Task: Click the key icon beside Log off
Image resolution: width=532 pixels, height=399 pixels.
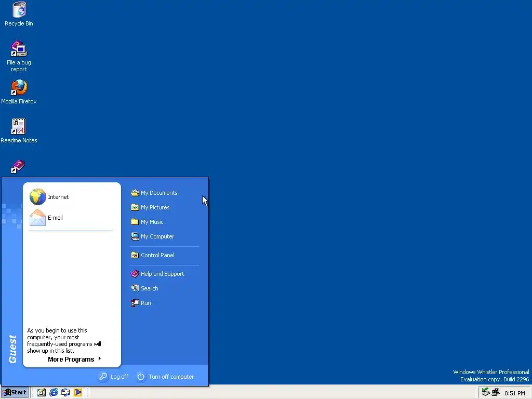Action: pyautogui.click(x=103, y=377)
